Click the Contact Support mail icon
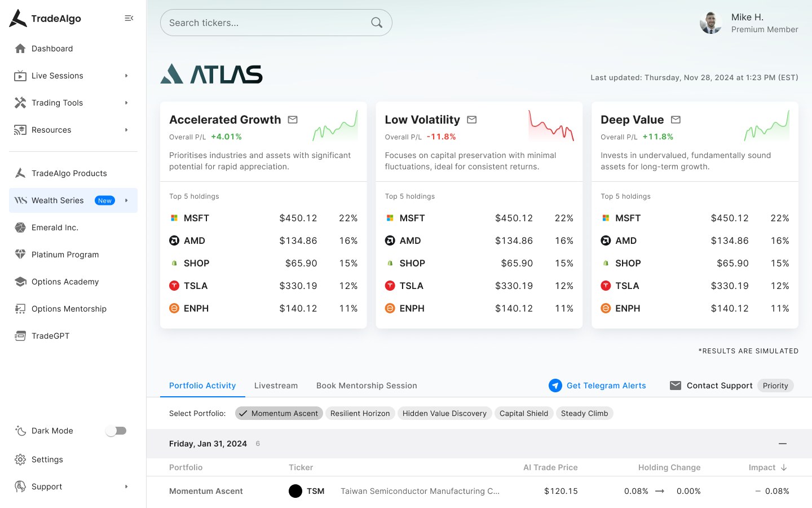The width and height of the screenshot is (812, 508). point(676,386)
